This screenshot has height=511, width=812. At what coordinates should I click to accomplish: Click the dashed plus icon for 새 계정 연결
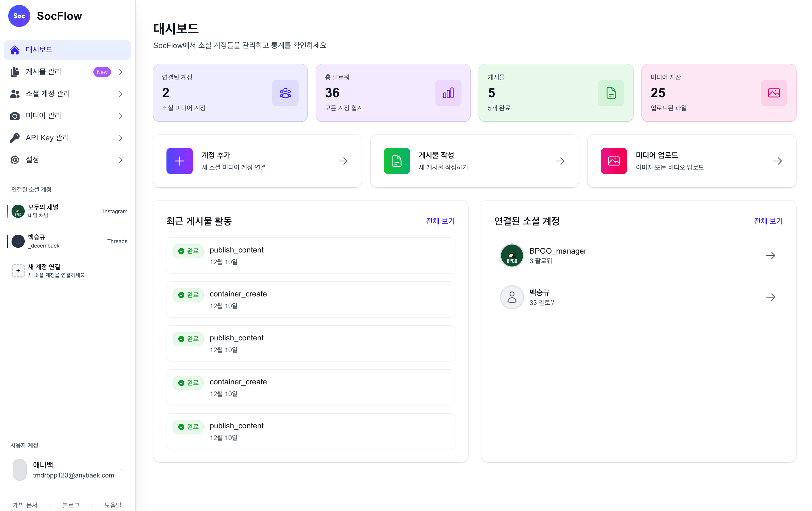18,271
